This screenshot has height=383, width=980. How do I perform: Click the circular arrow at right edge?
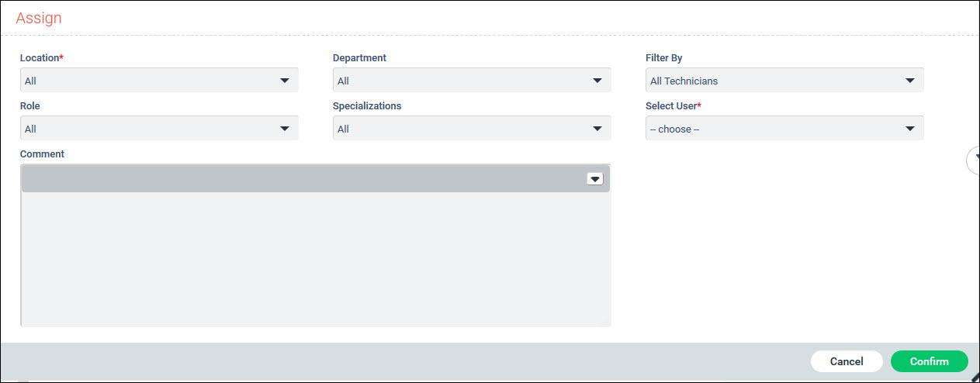point(974,160)
